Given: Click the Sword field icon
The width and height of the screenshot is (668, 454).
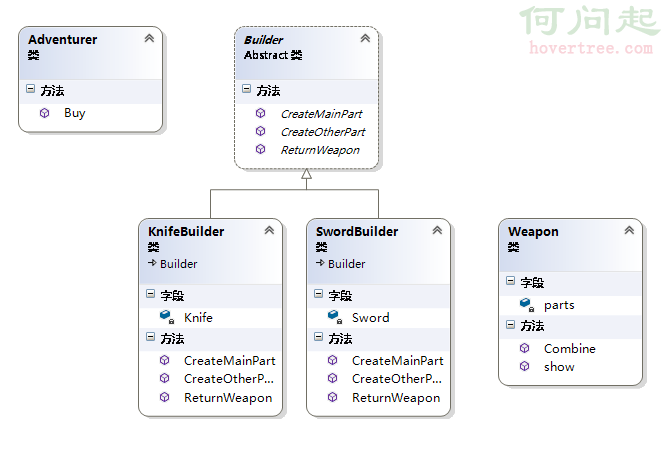Looking at the screenshot, I should coord(334,317).
